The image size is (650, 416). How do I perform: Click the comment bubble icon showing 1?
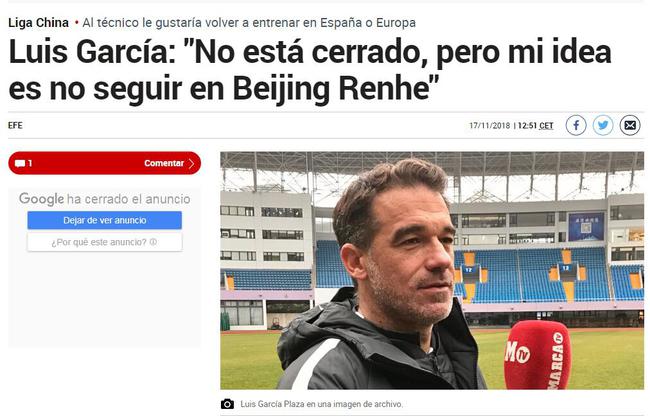tap(20, 163)
